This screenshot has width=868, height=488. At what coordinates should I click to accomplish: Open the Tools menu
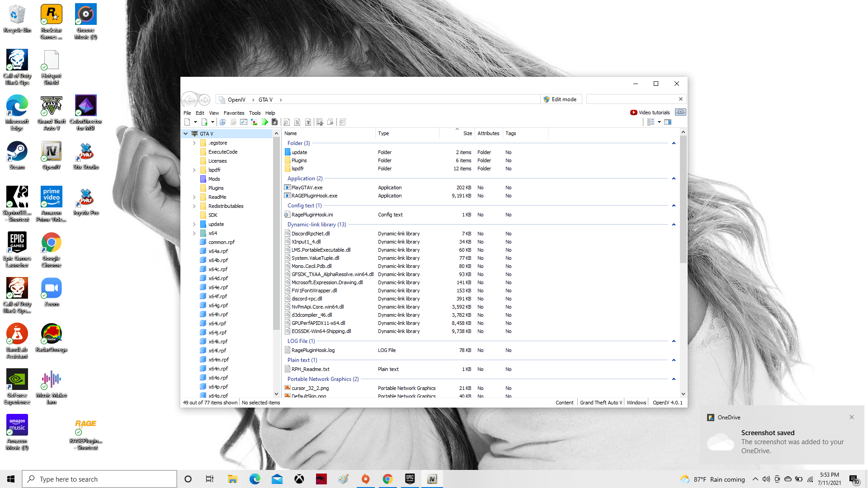[255, 113]
